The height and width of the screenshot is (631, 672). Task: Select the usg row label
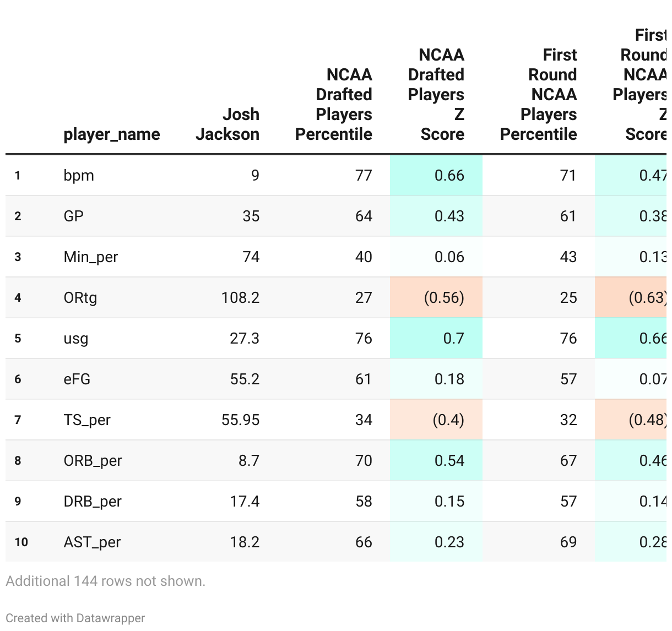(x=76, y=339)
